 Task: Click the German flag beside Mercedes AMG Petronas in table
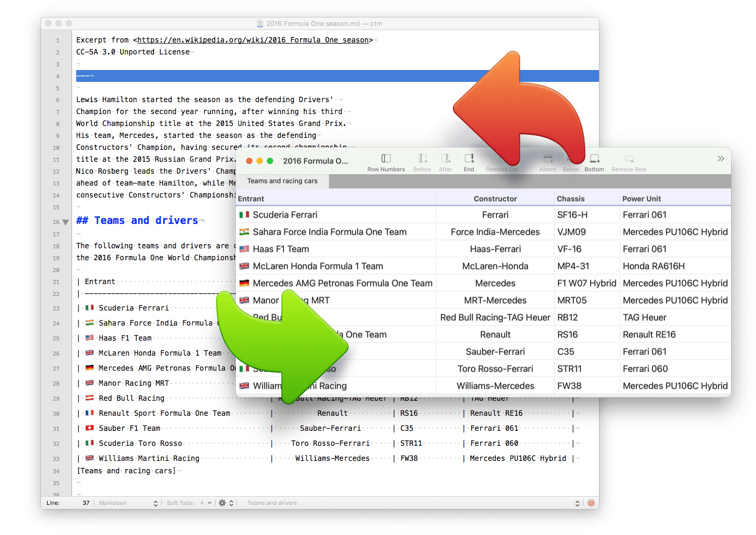pyautogui.click(x=245, y=283)
